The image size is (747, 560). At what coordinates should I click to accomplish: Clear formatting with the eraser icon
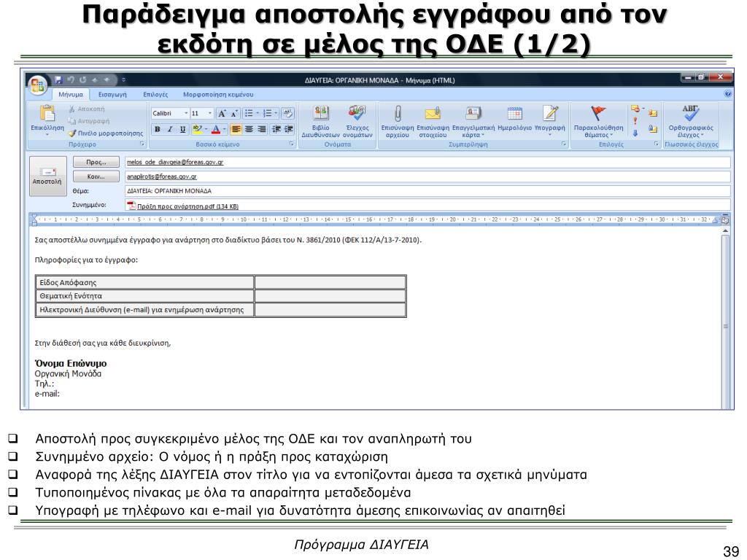pos(287,113)
